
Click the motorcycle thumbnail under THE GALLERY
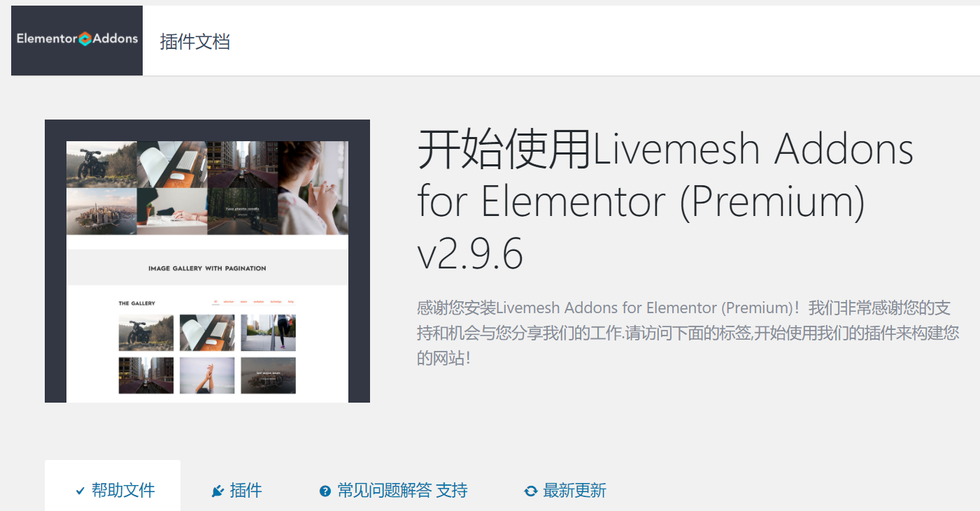pyautogui.click(x=146, y=333)
